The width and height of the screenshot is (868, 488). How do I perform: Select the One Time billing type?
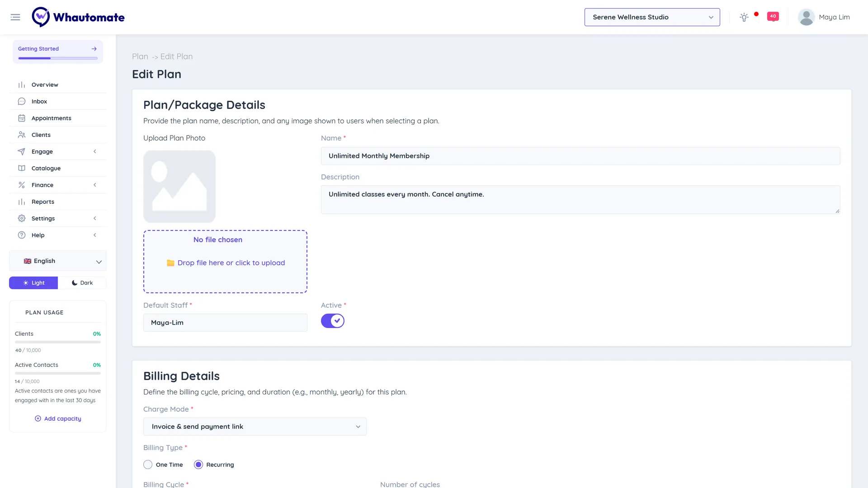[148, 465]
